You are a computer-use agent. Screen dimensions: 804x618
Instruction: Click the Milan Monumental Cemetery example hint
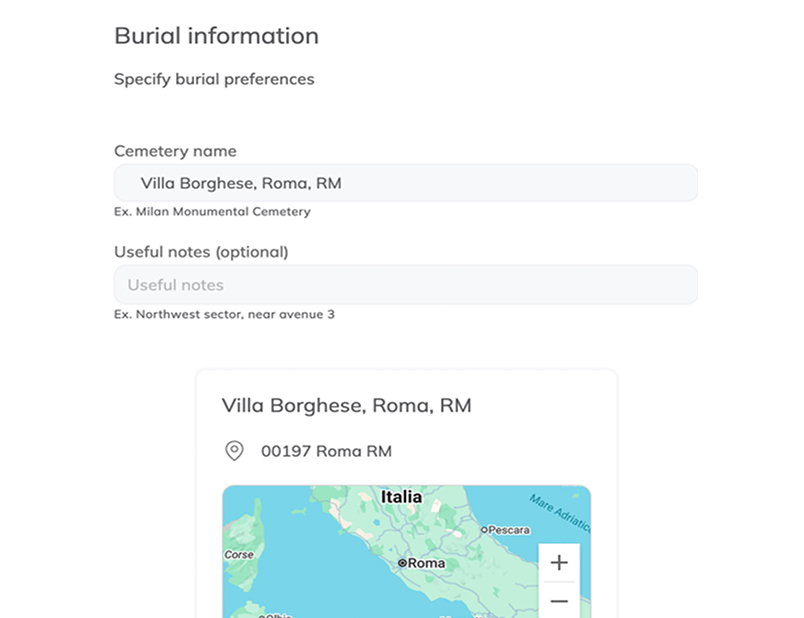pyautogui.click(x=212, y=212)
